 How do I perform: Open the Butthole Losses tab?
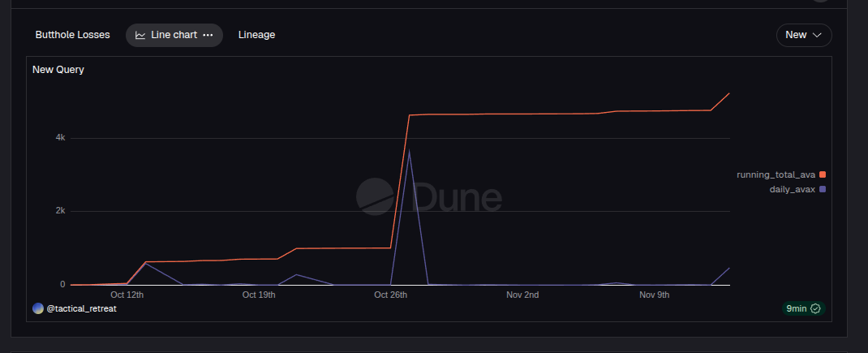72,35
